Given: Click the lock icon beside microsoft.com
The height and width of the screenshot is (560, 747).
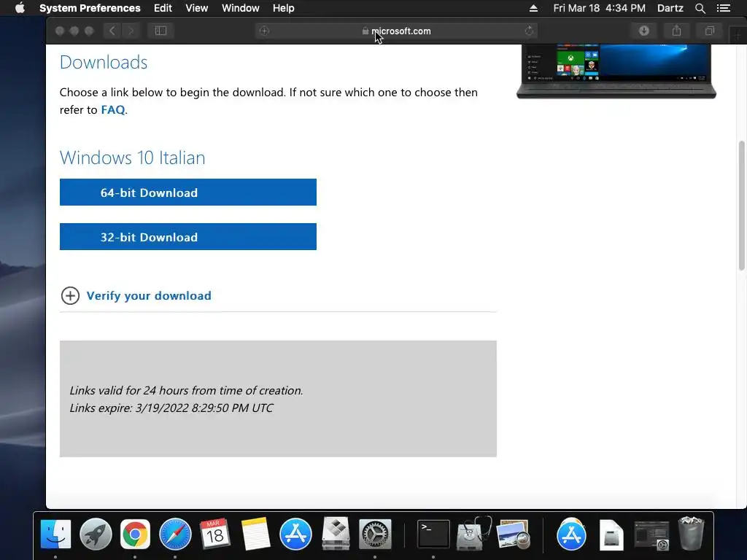Looking at the screenshot, I should point(365,31).
